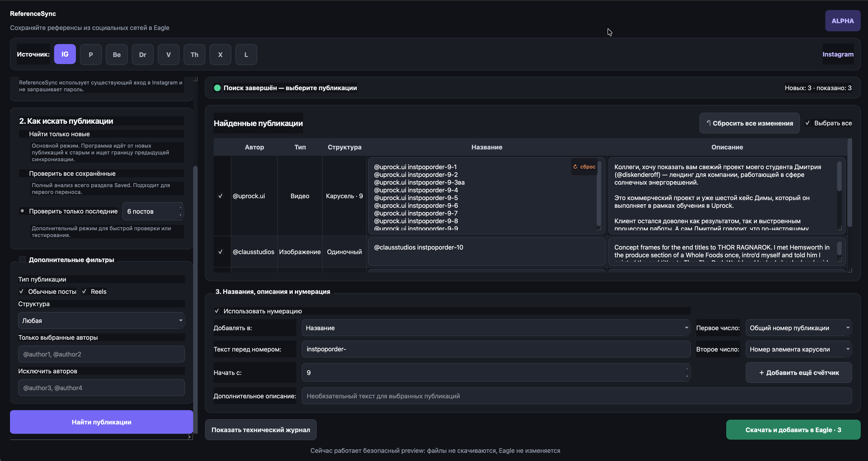868x461 pixels.
Task: Click the green search status indicator dot
Action: tap(217, 88)
